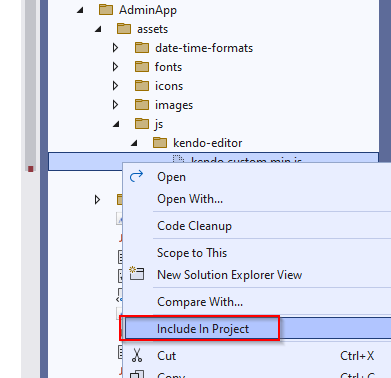Click the fonts folder icon
Screen dimensions: 391x378
pos(142,67)
